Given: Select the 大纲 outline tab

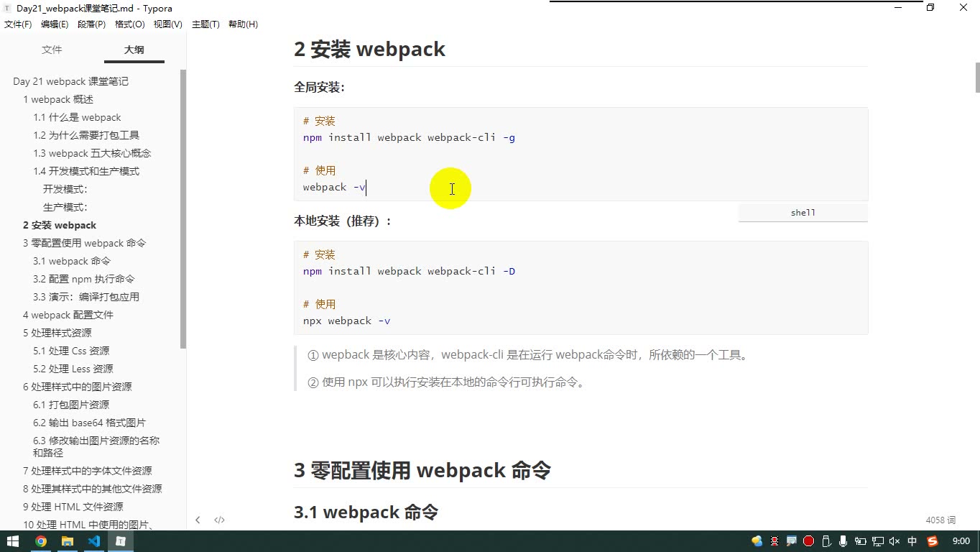Looking at the screenshot, I should coord(134,50).
